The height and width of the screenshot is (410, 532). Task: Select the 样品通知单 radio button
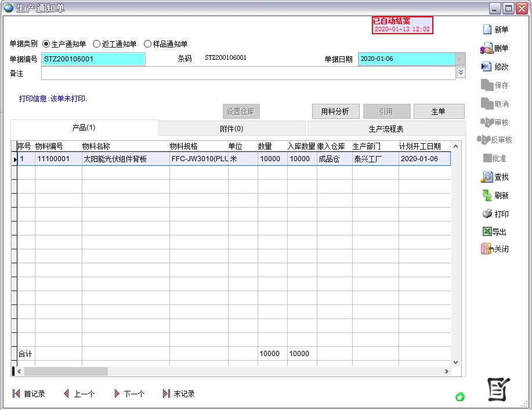click(147, 44)
